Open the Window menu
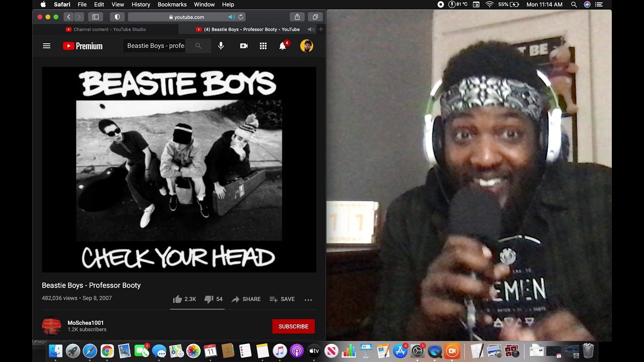The width and height of the screenshot is (644, 362). pos(204,5)
